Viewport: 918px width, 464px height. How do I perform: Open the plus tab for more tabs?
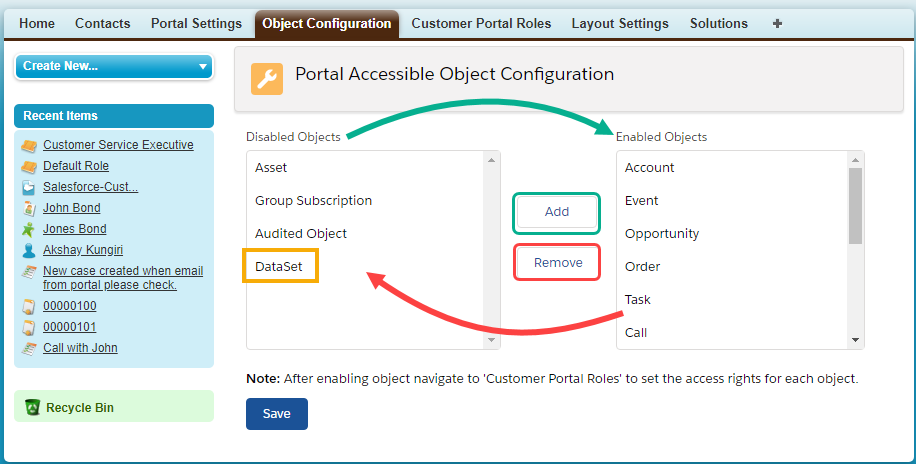pos(778,23)
